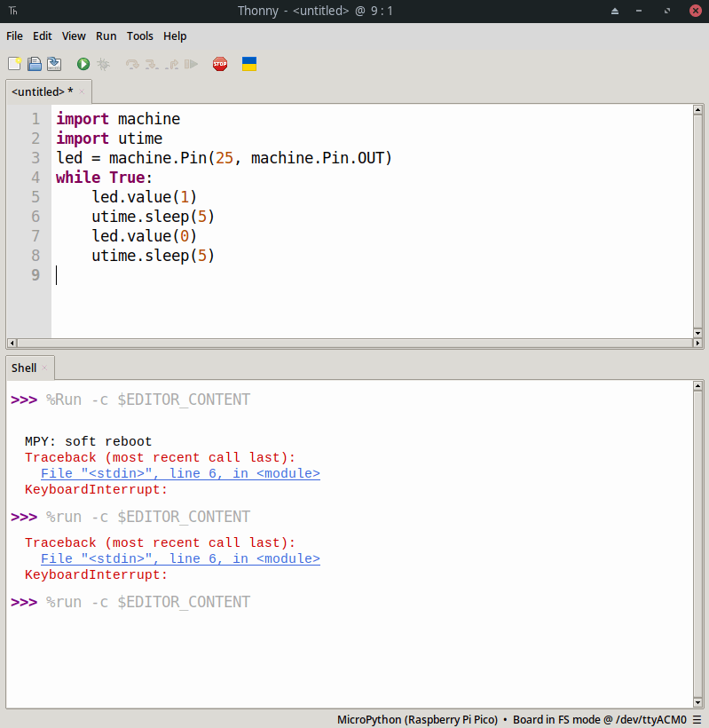Image resolution: width=709 pixels, height=728 pixels.
Task: Open the Thonny window menu icon in title bar
Action: click(13, 11)
